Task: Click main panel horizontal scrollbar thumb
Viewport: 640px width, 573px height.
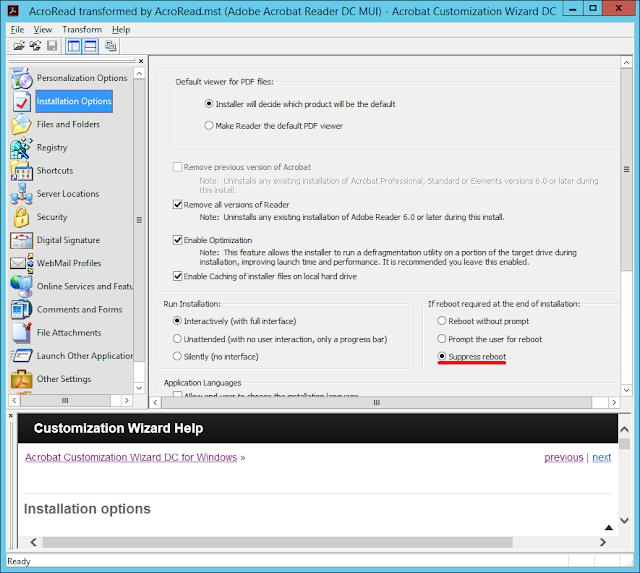Action: tap(376, 403)
